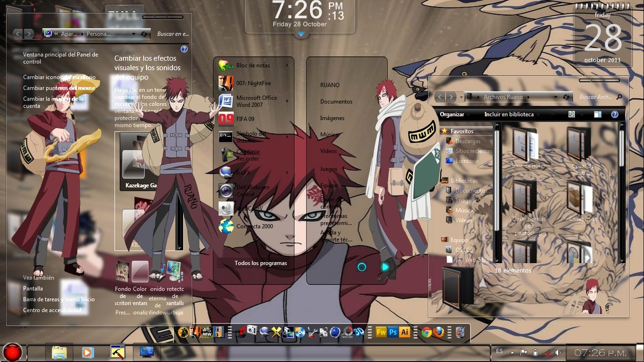
Task: Launch Adobe Fireworks from the dock
Action: tap(381, 332)
